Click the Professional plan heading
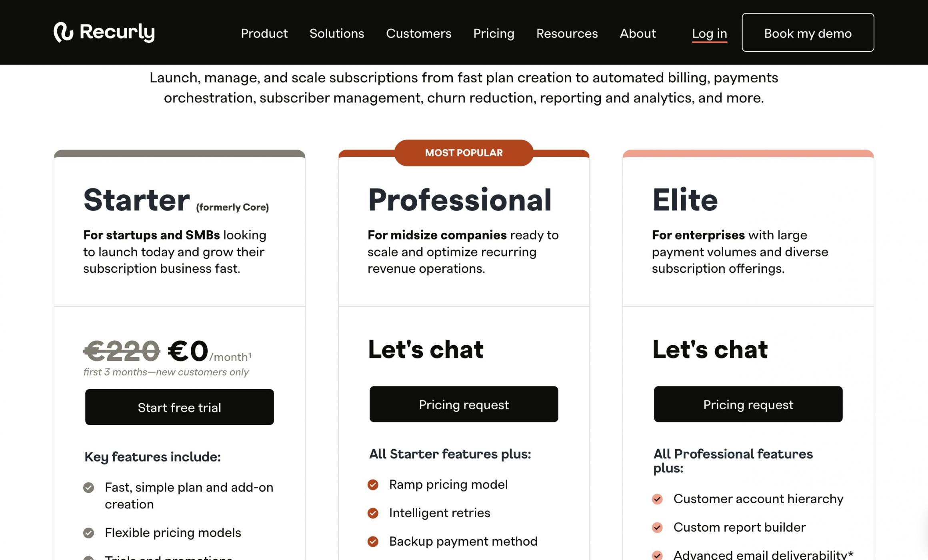 460,200
